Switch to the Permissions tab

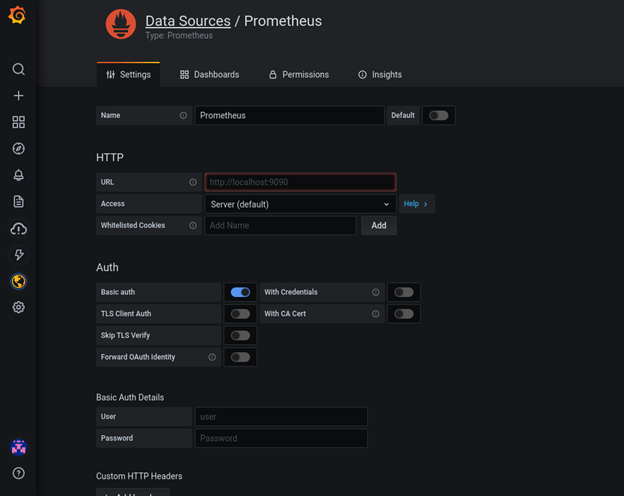point(298,75)
